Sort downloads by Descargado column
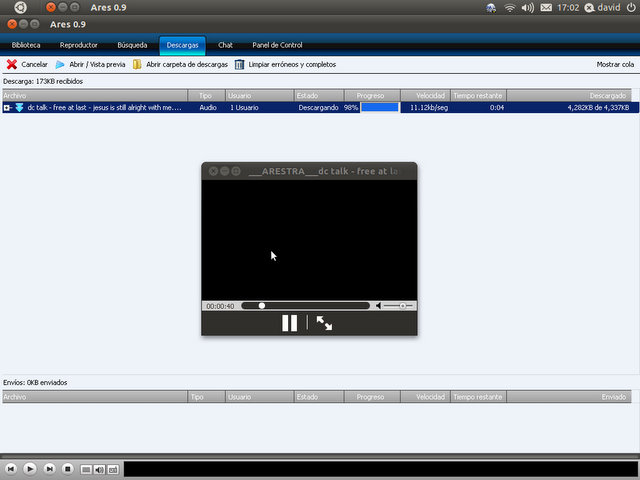This screenshot has height=480, width=640. pyautogui.click(x=569, y=96)
